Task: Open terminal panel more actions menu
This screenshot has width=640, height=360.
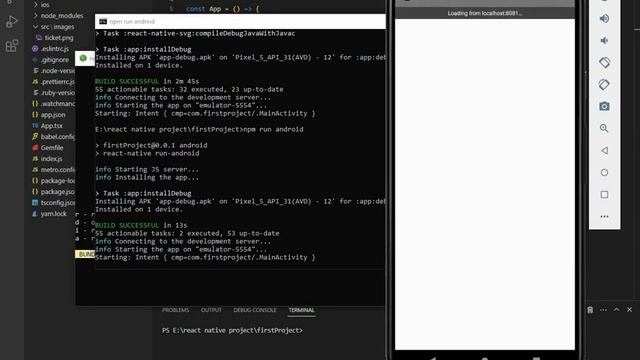Action: (603, 310)
